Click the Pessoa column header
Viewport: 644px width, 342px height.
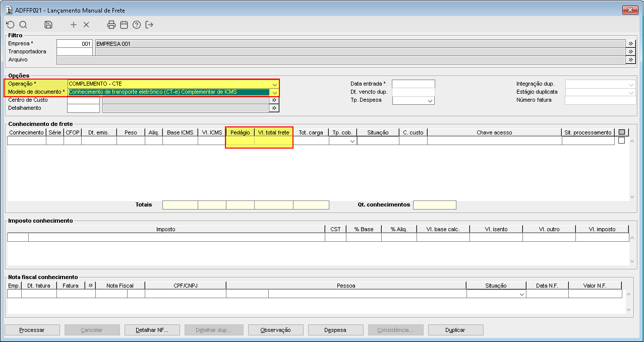coord(346,286)
